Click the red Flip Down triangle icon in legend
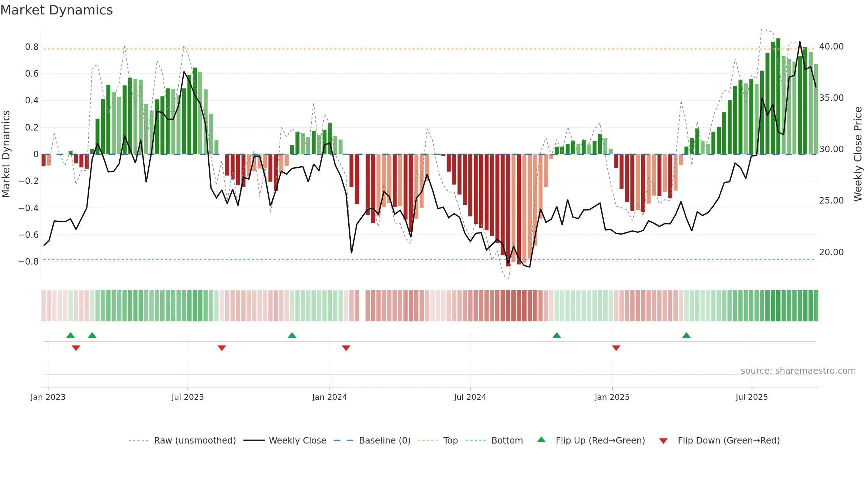The image size is (868, 488). pyautogui.click(x=663, y=441)
